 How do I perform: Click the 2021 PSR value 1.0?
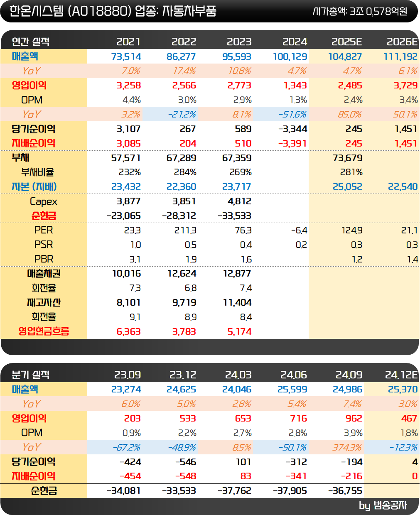coord(136,245)
